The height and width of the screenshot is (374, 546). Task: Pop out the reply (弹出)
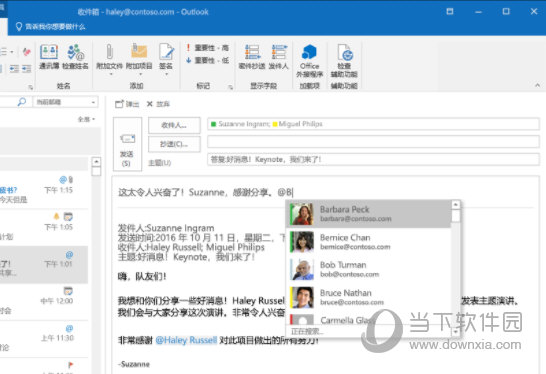[x=127, y=104]
